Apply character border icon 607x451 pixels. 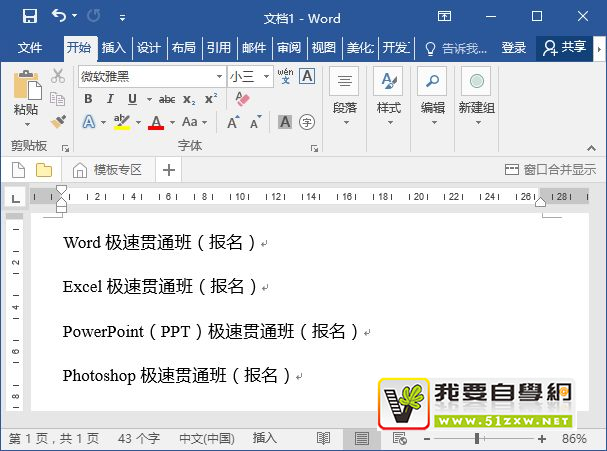307,76
